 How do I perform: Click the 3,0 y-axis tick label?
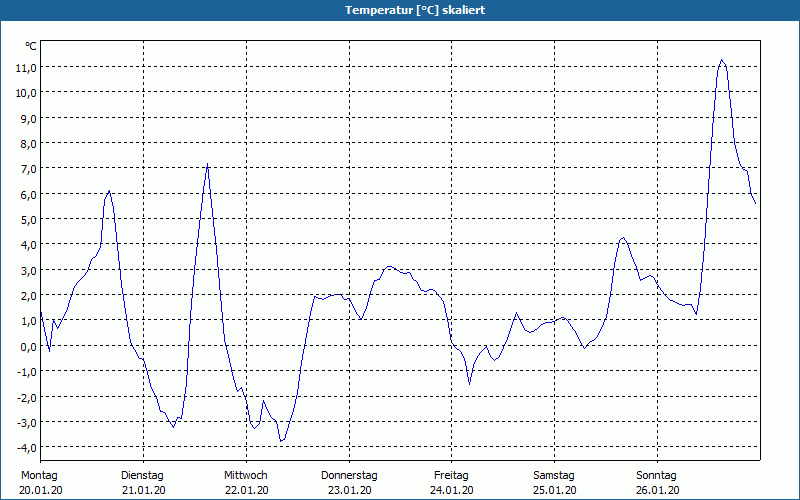(27, 270)
